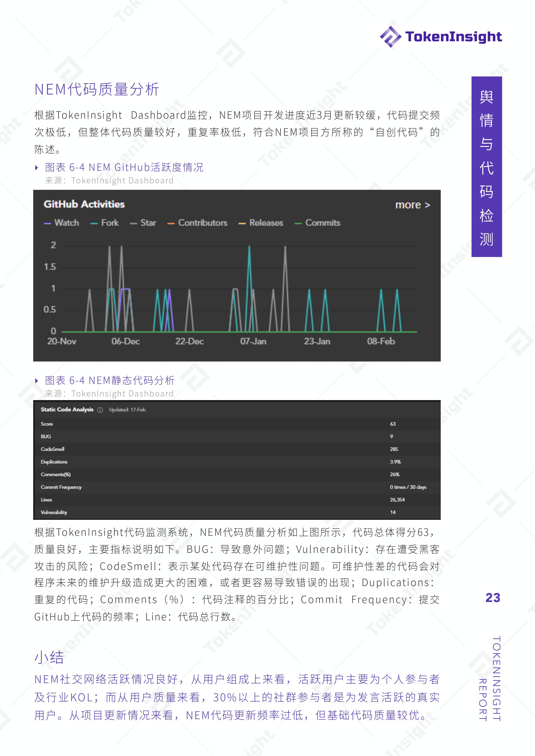Toggle the Releases series in the legend

tap(261, 223)
